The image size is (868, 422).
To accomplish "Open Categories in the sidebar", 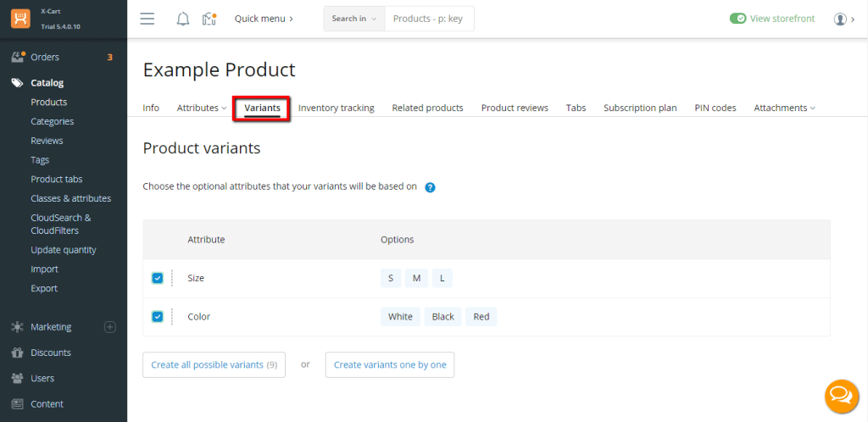I will (x=52, y=122).
